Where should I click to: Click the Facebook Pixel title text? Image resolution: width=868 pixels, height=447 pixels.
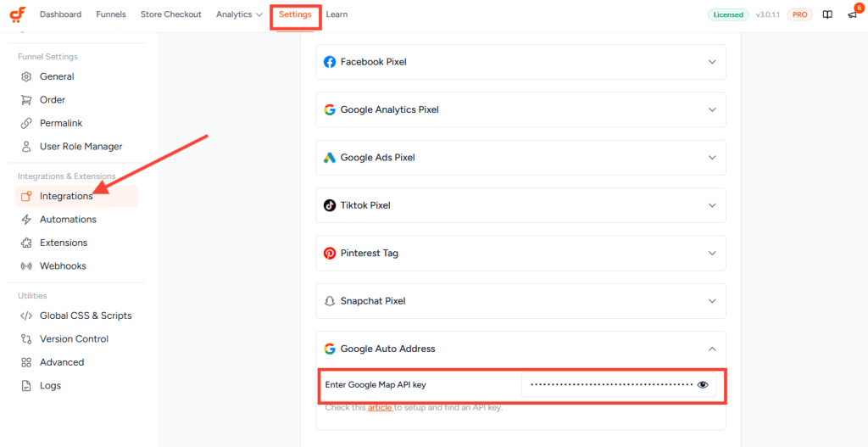pos(374,62)
